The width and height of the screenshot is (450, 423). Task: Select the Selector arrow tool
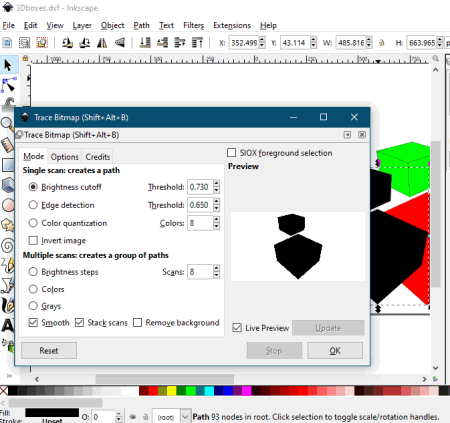(x=8, y=65)
